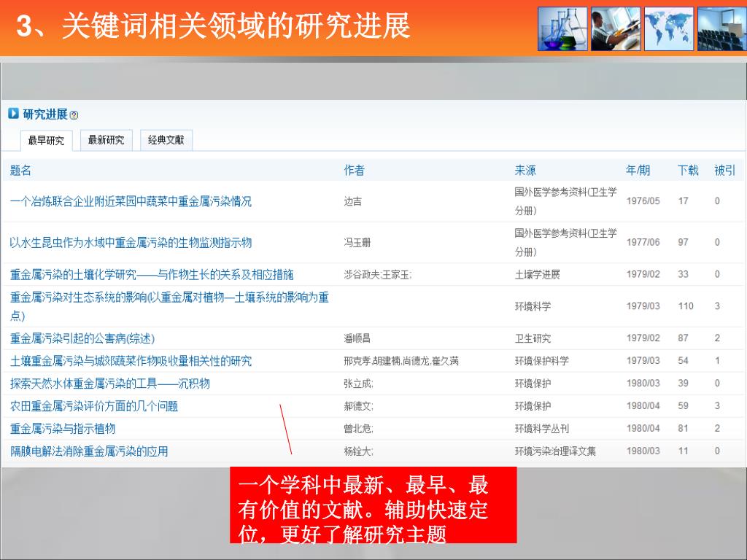The height and width of the screenshot is (560, 747).
Task: Open article 重金属污染与指示植物
Action: [x=63, y=429]
